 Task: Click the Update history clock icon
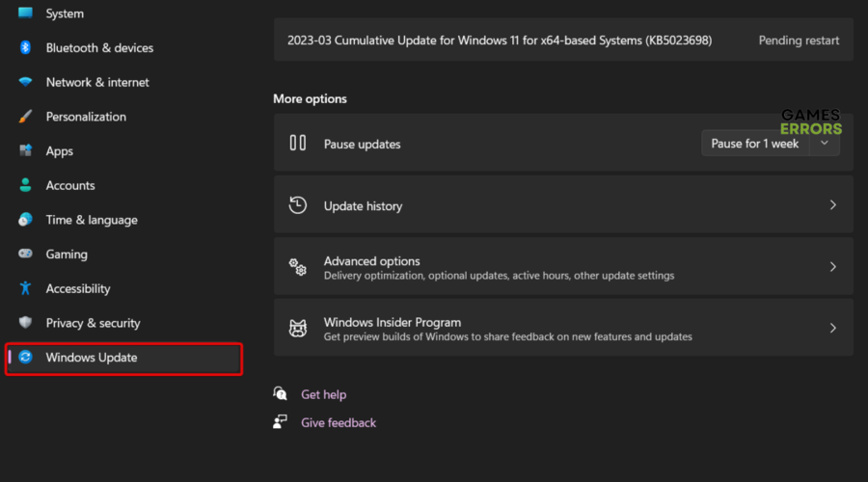pos(298,205)
